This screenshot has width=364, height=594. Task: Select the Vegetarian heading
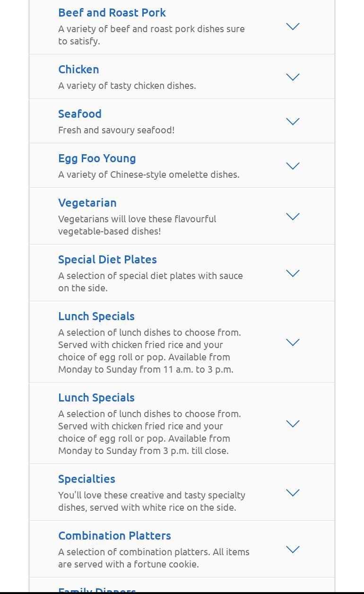[x=87, y=203]
